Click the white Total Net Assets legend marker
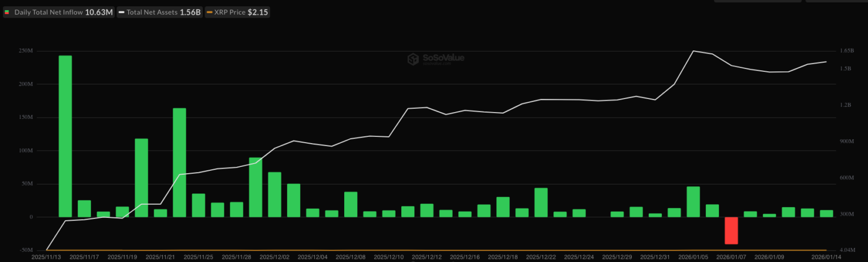 (121, 12)
